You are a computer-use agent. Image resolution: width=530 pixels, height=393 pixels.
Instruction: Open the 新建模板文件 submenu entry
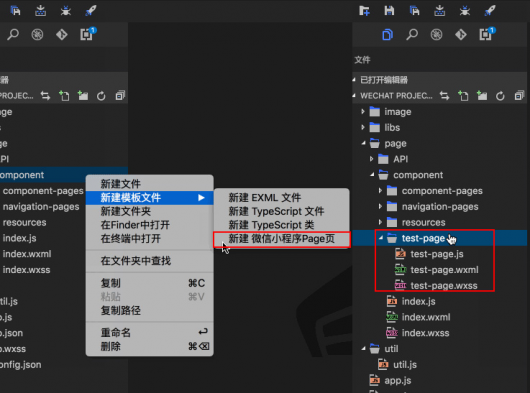149,198
